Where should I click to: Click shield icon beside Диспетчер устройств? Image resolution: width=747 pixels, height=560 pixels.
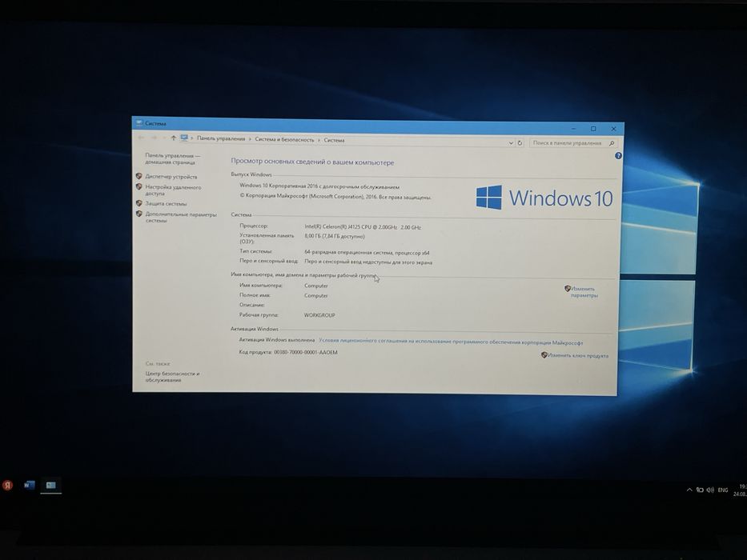[139, 176]
